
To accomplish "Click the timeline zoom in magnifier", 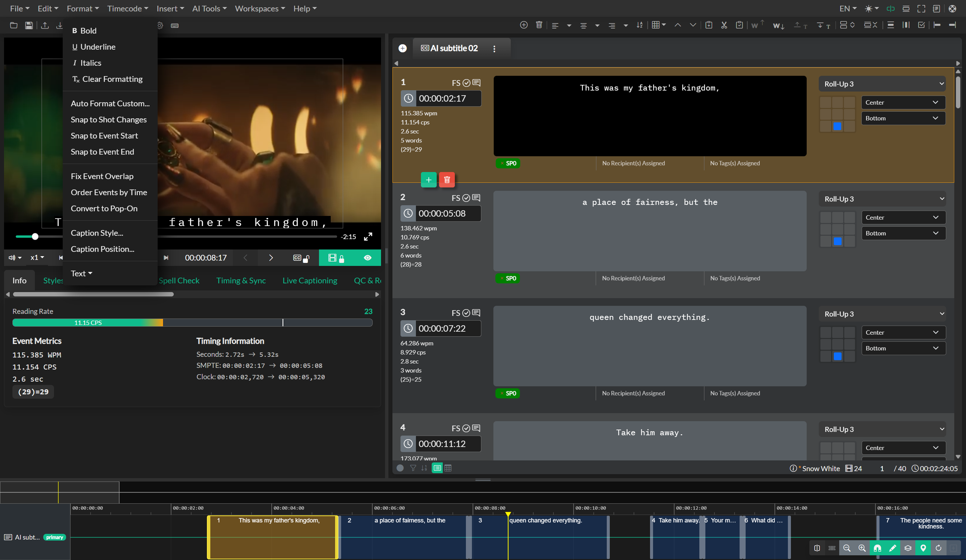I will coord(862,548).
